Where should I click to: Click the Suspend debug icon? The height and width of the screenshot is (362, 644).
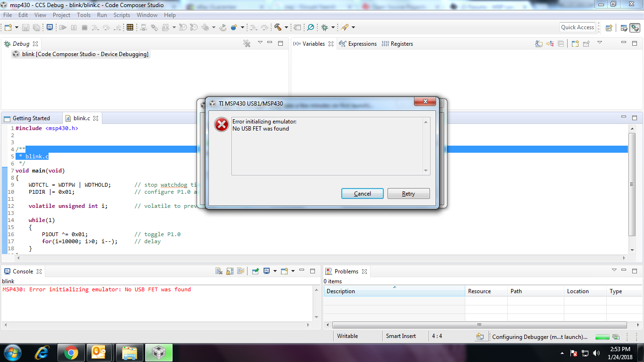pyautogui.click(x=74, y=27)
